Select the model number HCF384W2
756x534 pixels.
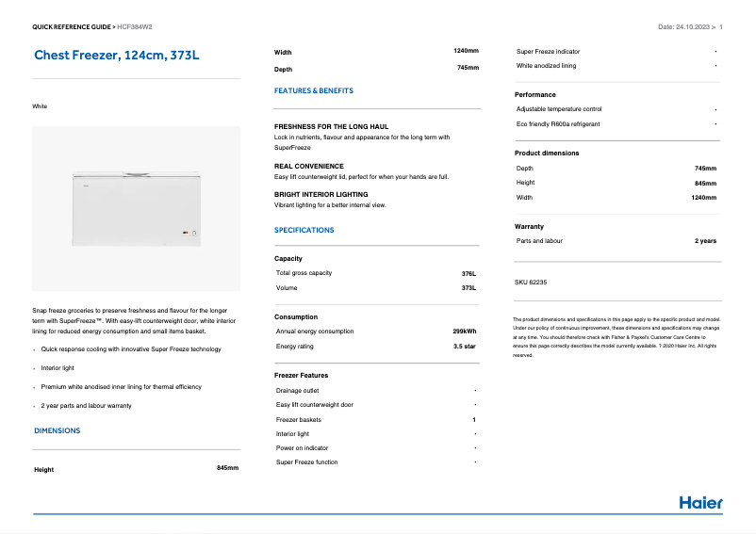click(x=135, y=27)
